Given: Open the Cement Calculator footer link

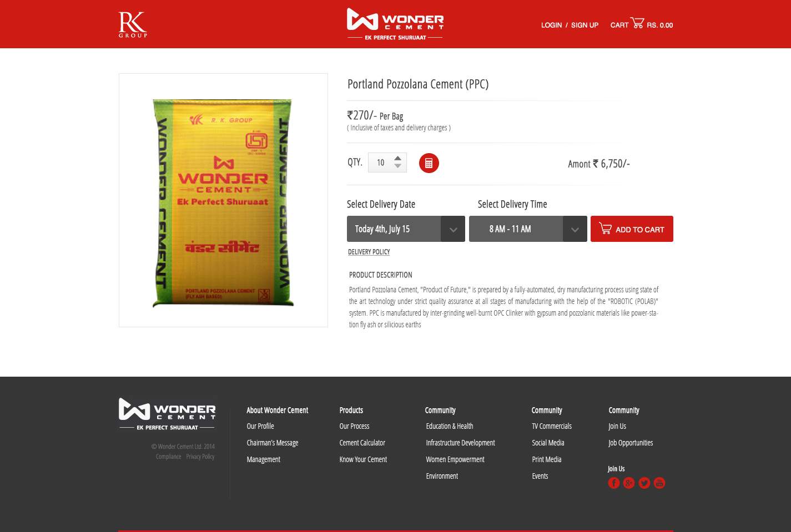Looking at the screenshot, I should 362,443.
